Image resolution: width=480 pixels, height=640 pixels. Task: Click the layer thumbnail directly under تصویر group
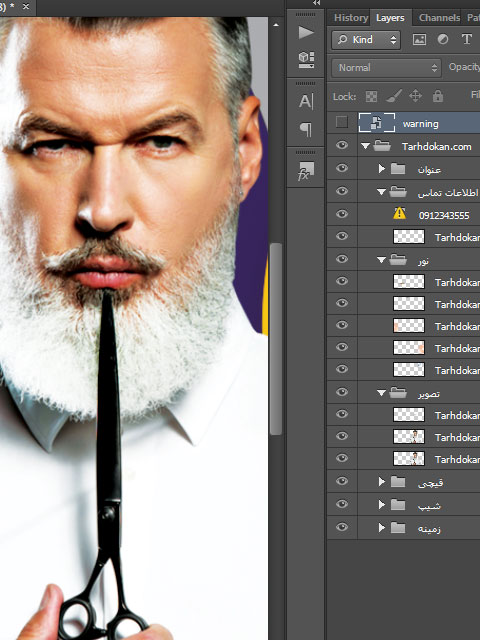coord(409,414)
